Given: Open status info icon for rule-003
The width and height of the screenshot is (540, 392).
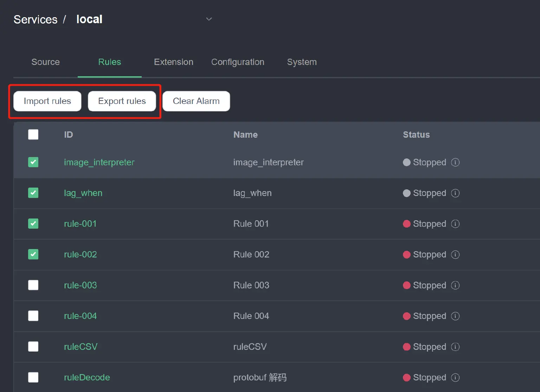Looking at the screenshot, I should (x=455, y=285).
